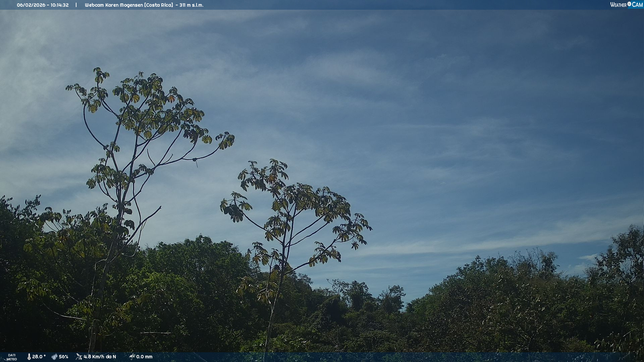Open the DATI METEO label
644x362 pixels.
(12, 357)
